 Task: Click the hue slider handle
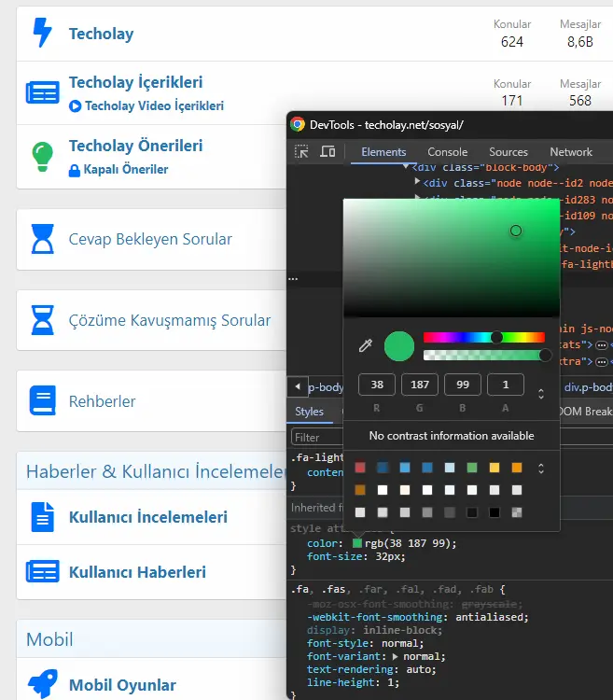[496, 337]
